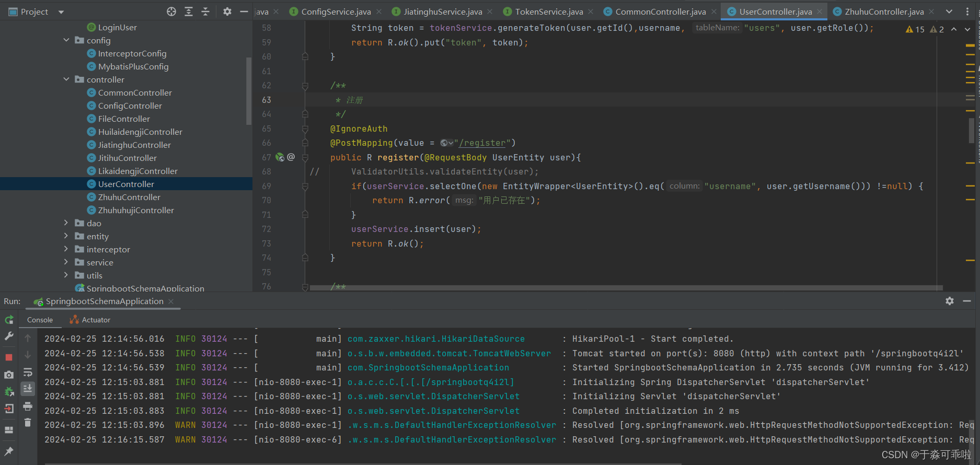Go to previous highlighted error arrow

954,29
